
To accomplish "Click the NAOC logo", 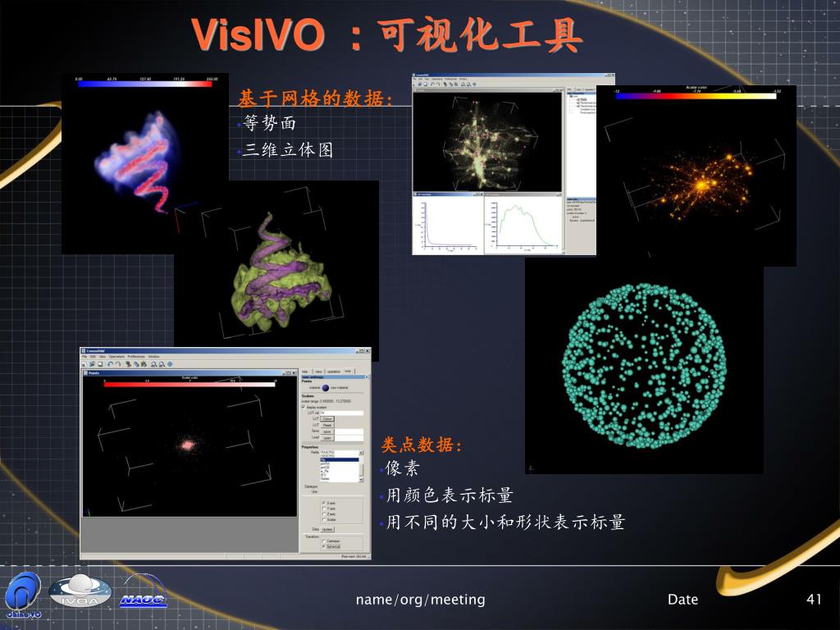I will pos(144,591).
